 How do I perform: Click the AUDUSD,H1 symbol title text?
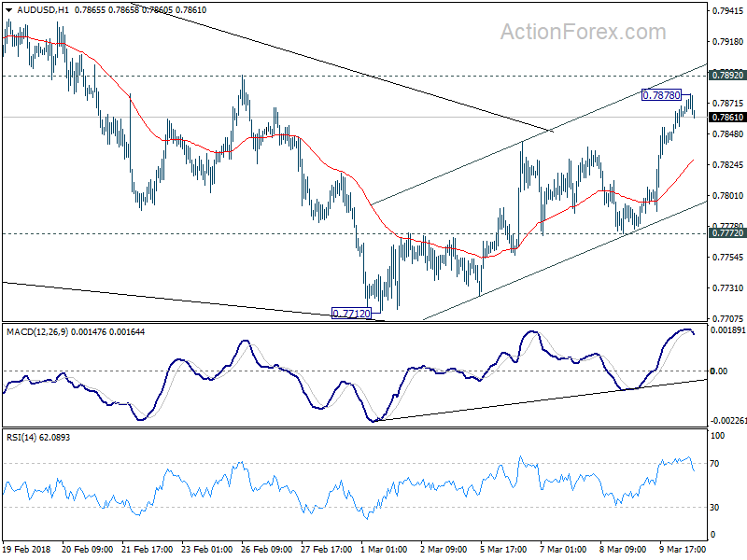click(42, 10)
